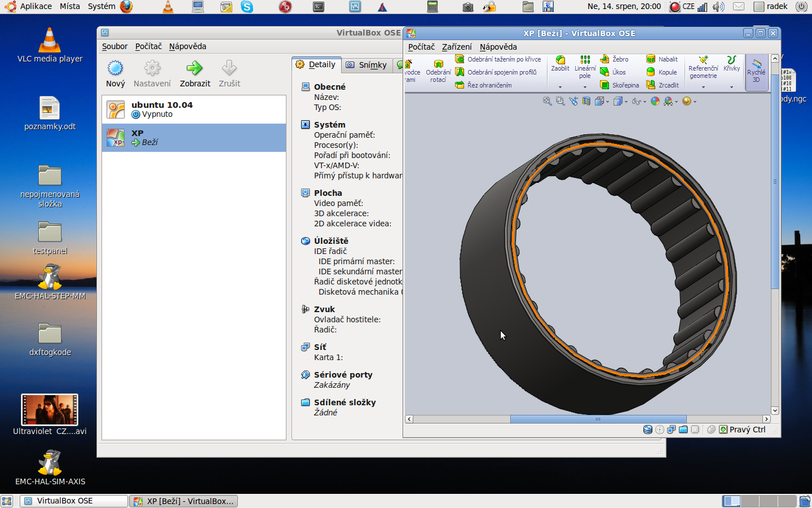Switch to the Snímky tab
This screenshot has height=508, width=812.
click(x=367, y=65)
